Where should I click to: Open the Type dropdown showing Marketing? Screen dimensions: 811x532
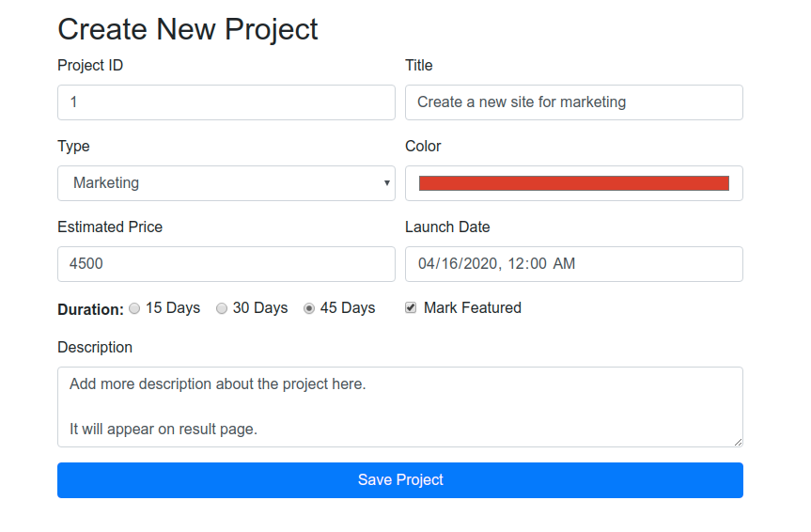coord(226,183)
